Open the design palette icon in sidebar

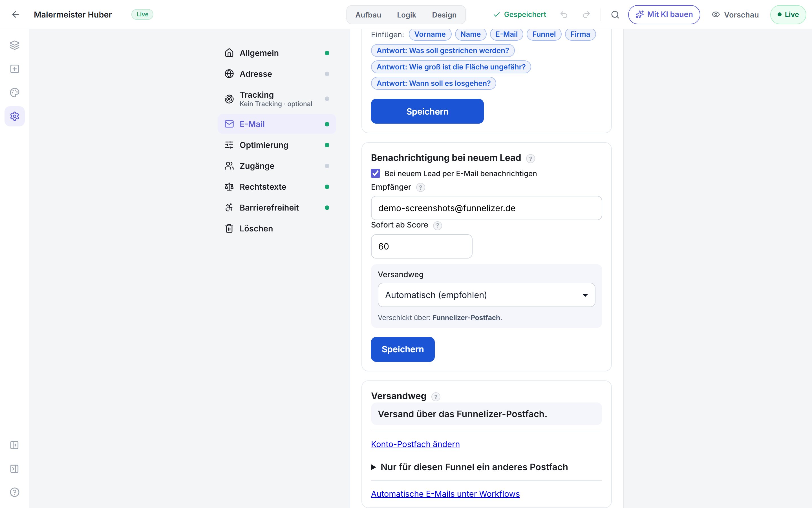[14, 92]
